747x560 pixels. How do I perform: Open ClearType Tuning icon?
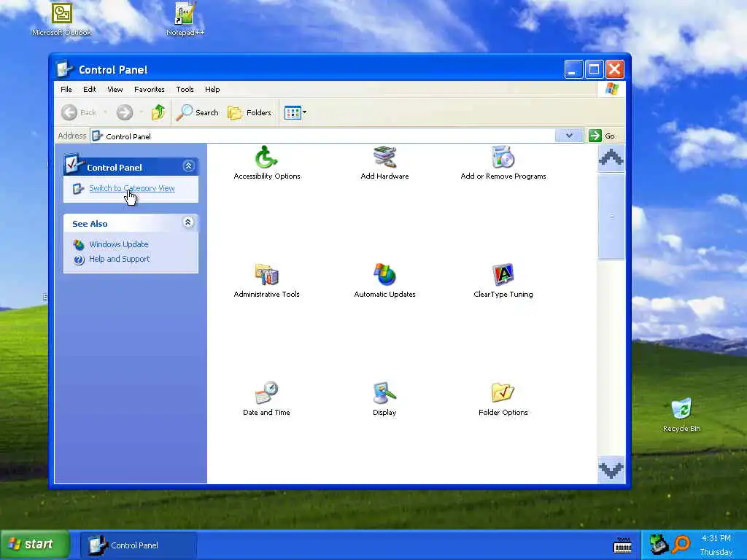pyautogui.click(x=503, y=275)
